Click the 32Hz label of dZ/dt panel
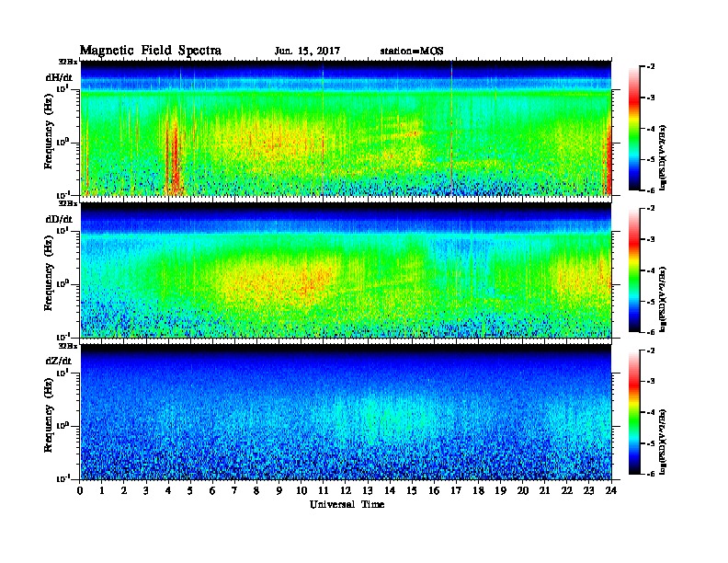Image resolution: width=728 pixels, height=563 pixels. 67,346
